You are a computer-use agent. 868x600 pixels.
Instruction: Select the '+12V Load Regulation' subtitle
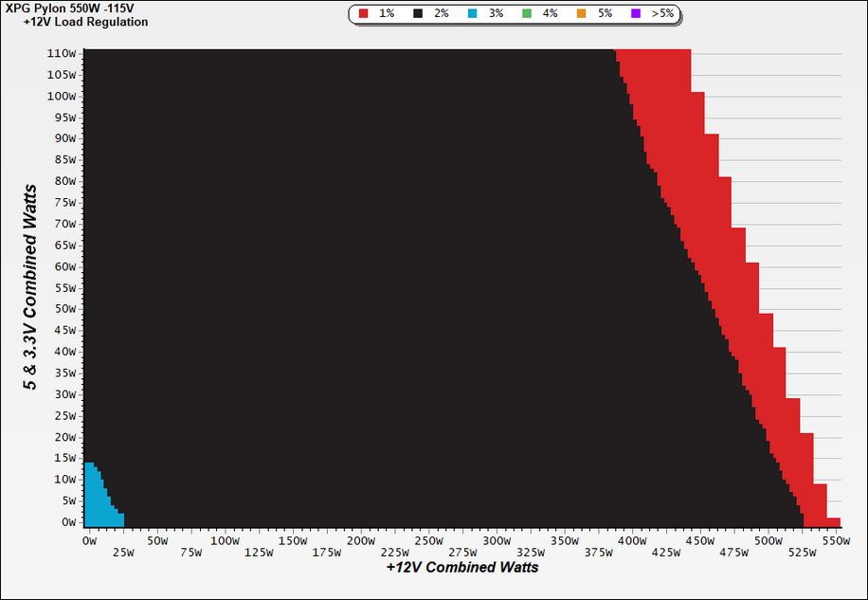[x=86, y=22]
